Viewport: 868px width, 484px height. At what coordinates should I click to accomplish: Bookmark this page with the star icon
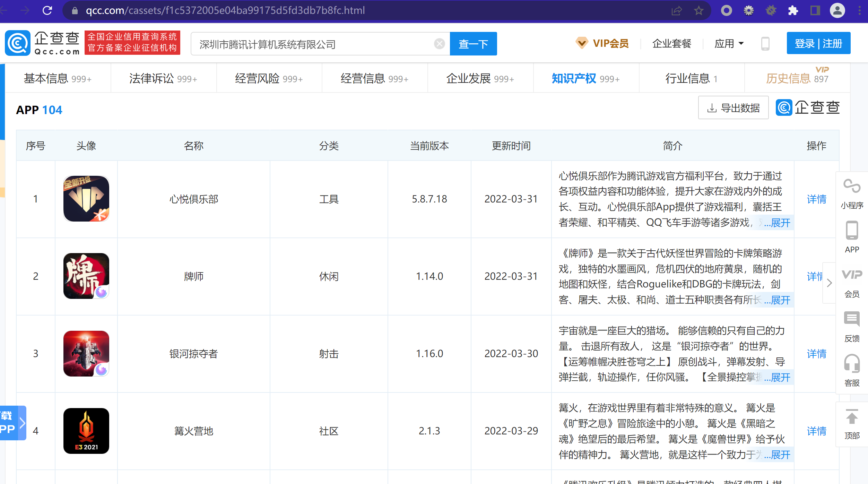[x=698, y=10]
